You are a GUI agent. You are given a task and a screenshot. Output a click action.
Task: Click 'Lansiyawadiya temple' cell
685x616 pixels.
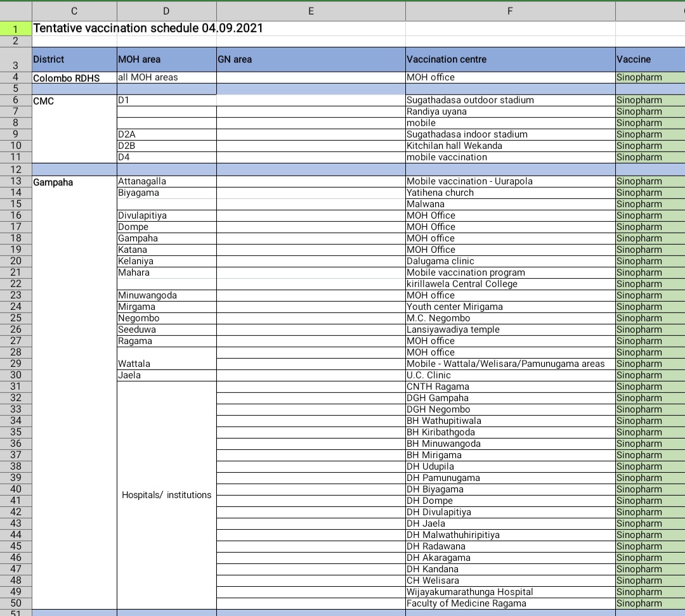(510, 330)
